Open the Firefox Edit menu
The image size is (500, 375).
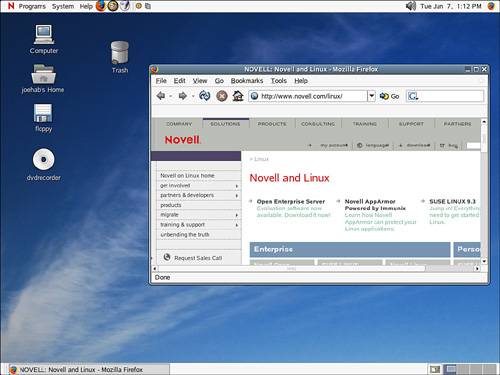tap(179, 81)
